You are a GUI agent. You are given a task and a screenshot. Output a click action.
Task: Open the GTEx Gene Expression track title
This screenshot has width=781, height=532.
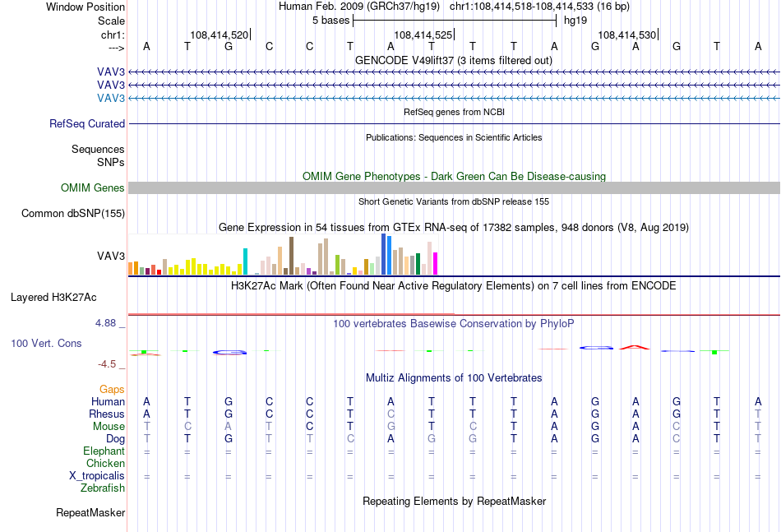coord(454,227)
